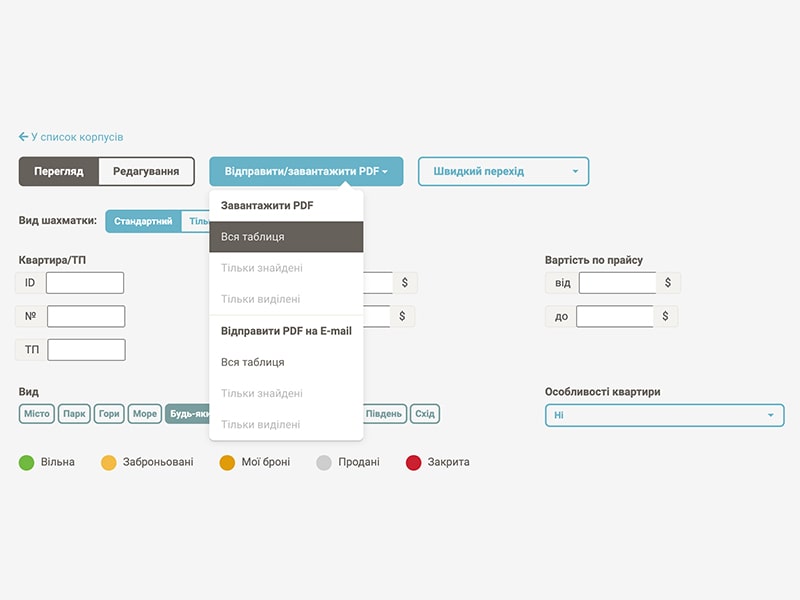This screenshot has width=800, height=600.
Task: Click the Особливості квартири label
Action: tap(603, 392)
